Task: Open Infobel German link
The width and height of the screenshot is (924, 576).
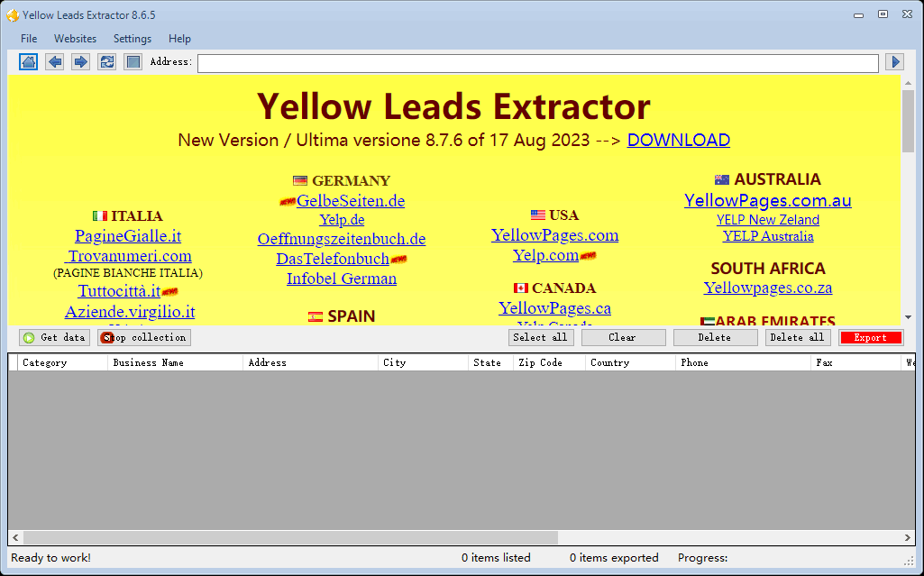Action: [x=342, y=279]
